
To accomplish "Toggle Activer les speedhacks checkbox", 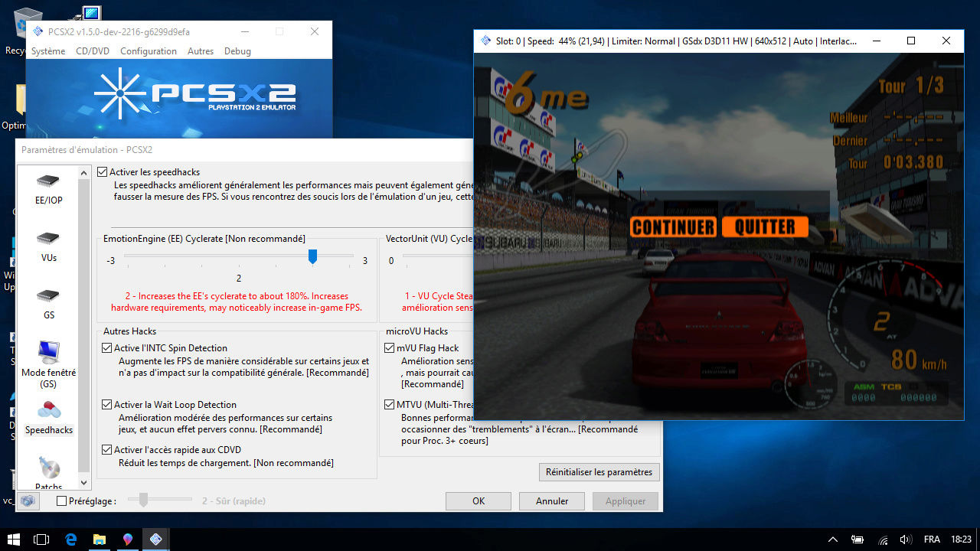I will point(103,172).
